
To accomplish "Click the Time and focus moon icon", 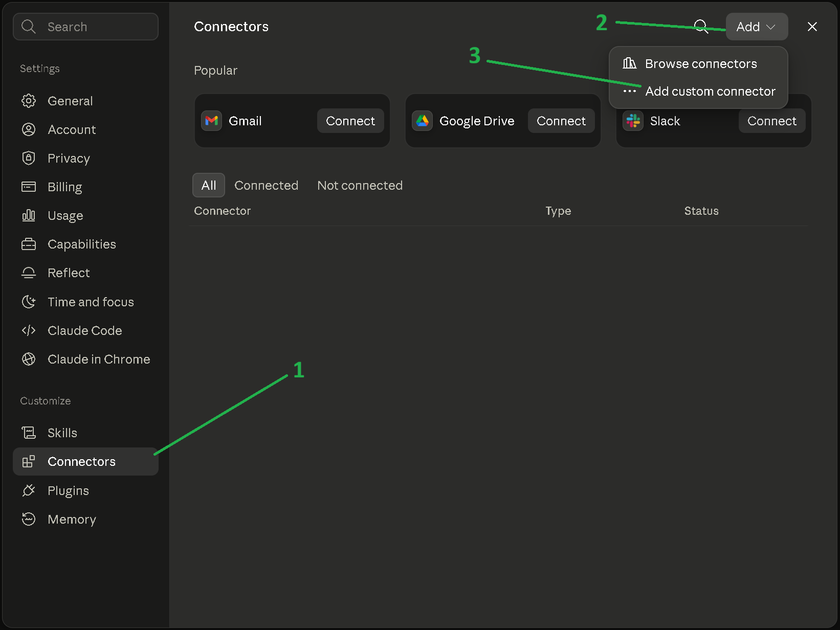I will click(x=29, y=302).
